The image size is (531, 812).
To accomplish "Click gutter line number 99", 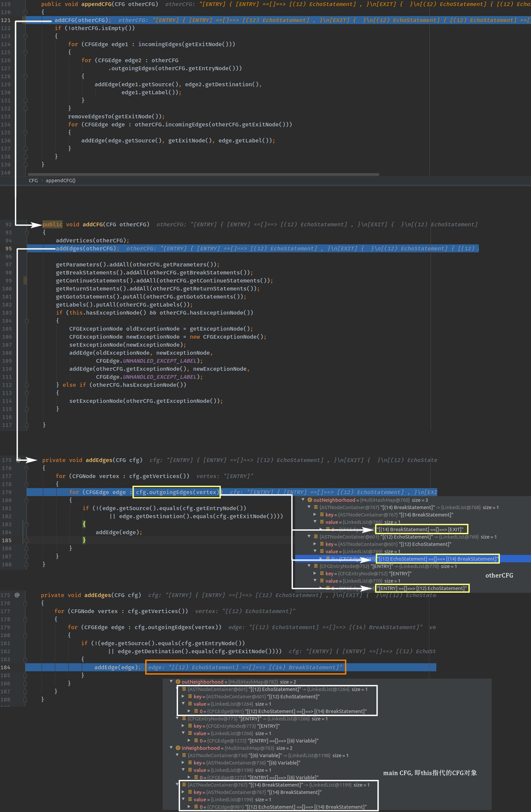I will (x=9, y=280).
